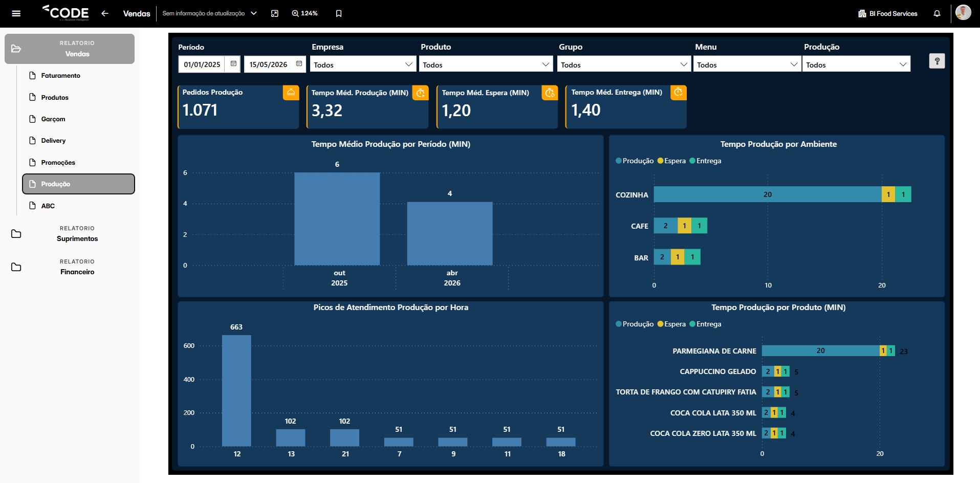The image size is (980, 483).
Task: Click the help question mark button
Action: pyautogui.click(x=937, y=61)
